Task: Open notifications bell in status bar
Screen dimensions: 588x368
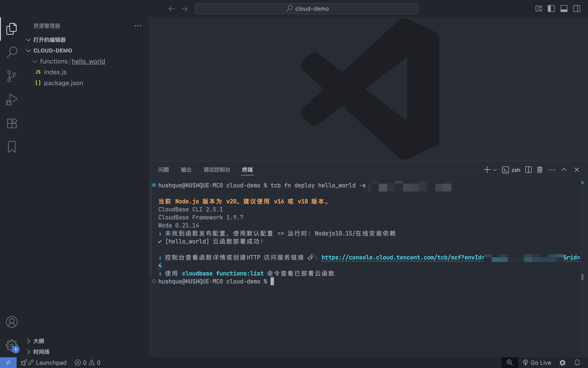Action: pyautogui.click(x=577, y=363)
